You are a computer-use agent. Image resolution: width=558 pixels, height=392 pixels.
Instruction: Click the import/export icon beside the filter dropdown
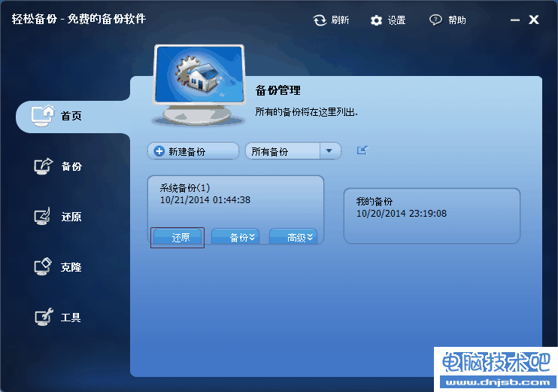pyautogui.click(x=362, y=150)
